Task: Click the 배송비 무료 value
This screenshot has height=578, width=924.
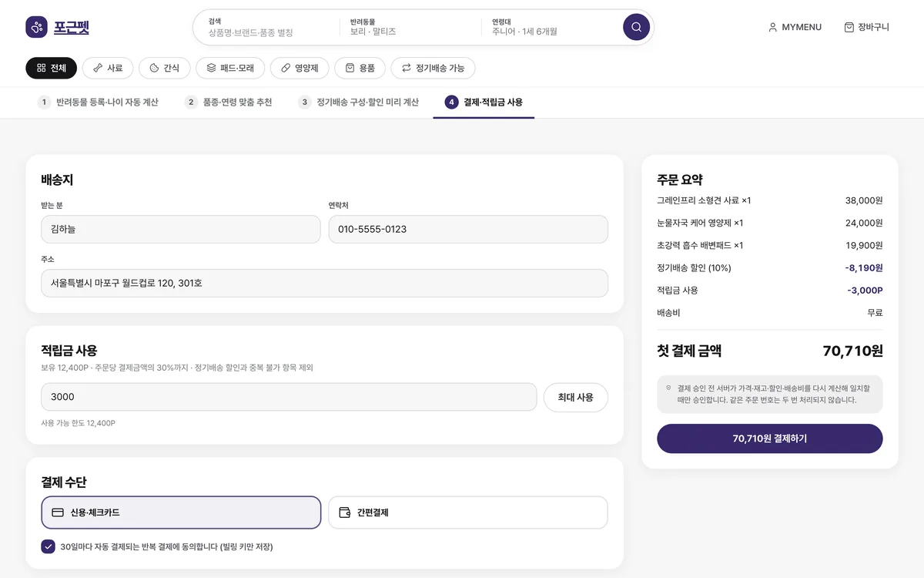Action: (x=875, y=313)
